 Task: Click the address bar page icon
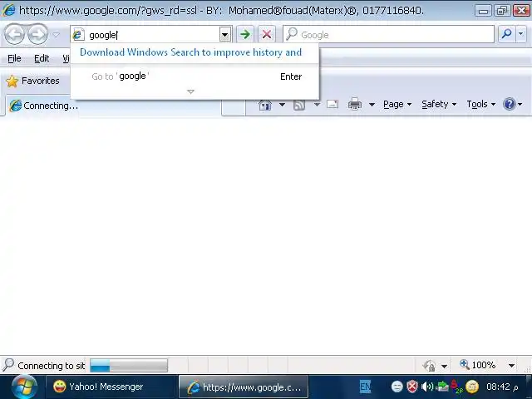click(x=78, y=34)
